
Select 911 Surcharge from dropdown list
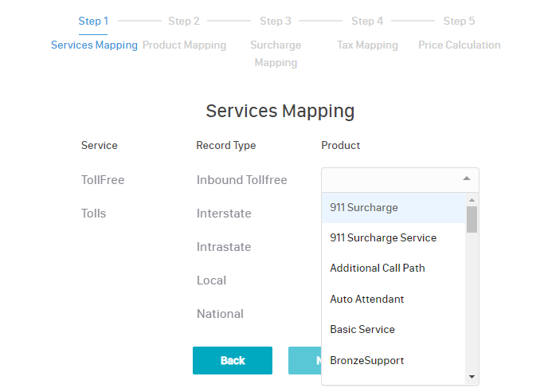coord(364,208)
